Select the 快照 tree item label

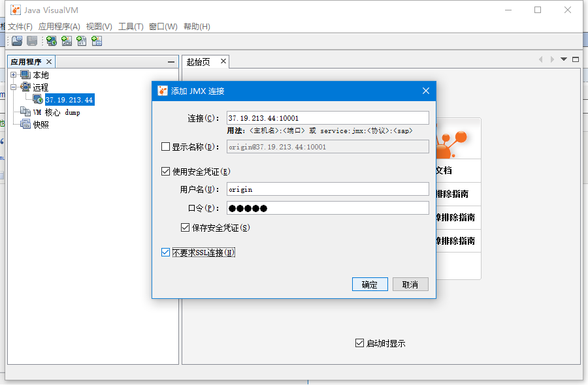pyautogui.click(x=41, y=125)
